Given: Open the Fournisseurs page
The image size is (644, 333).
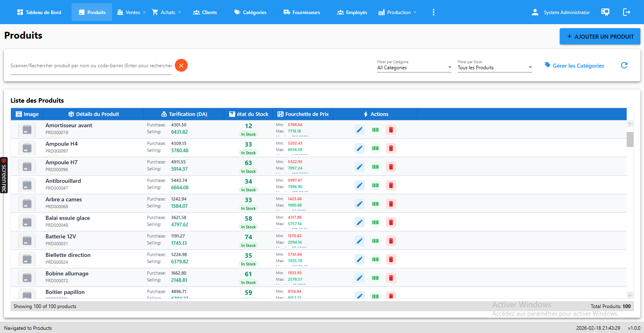Looking at the screenshot, I should (302, 12).
